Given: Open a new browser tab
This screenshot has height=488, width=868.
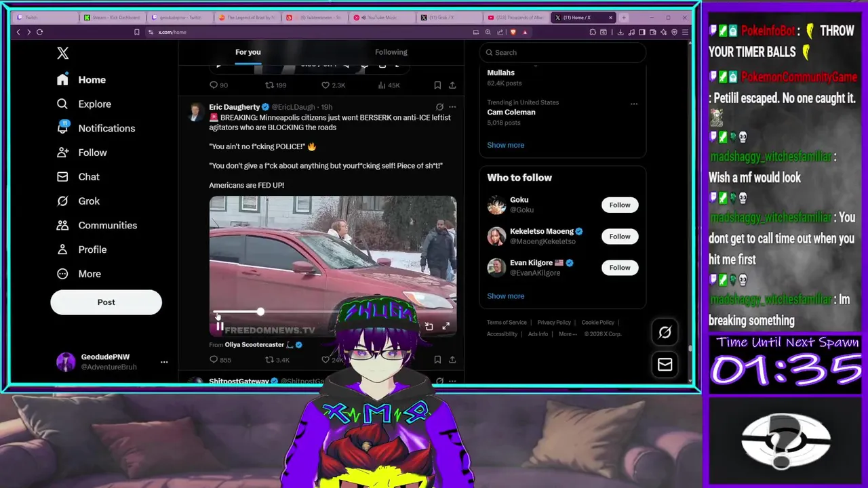Looking at the screenshot, I should [x=624, y=17].
